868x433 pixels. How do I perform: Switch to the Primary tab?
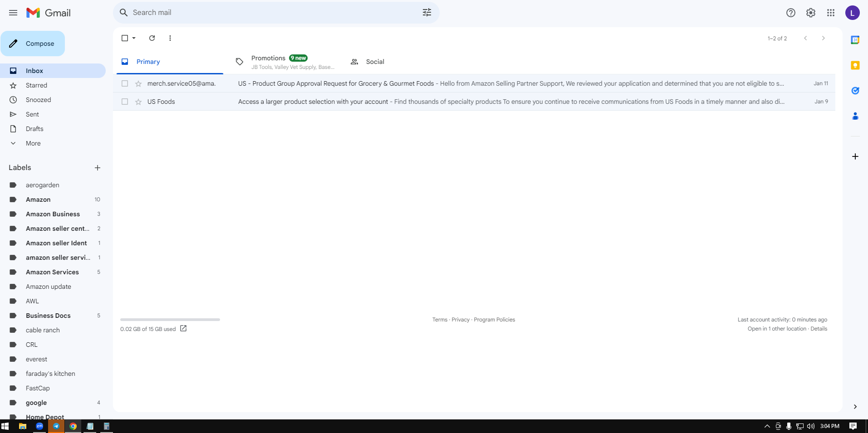tap(170, 62)
